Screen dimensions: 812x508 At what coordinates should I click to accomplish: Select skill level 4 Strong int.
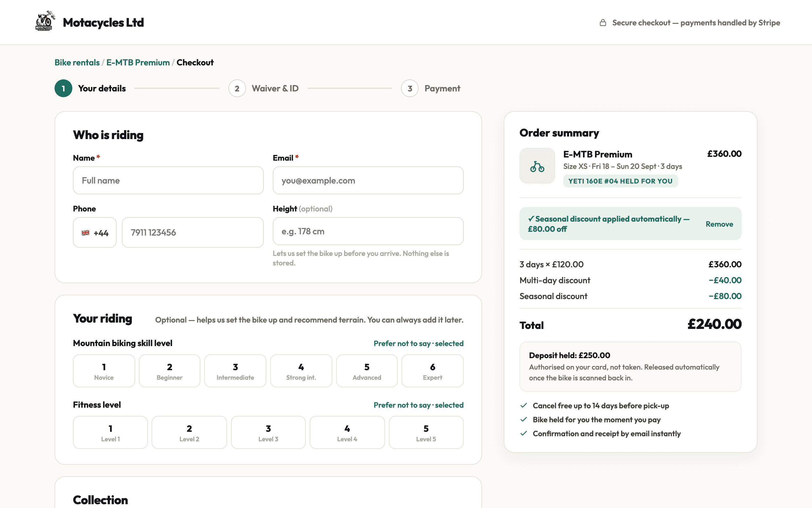point(301,371)
